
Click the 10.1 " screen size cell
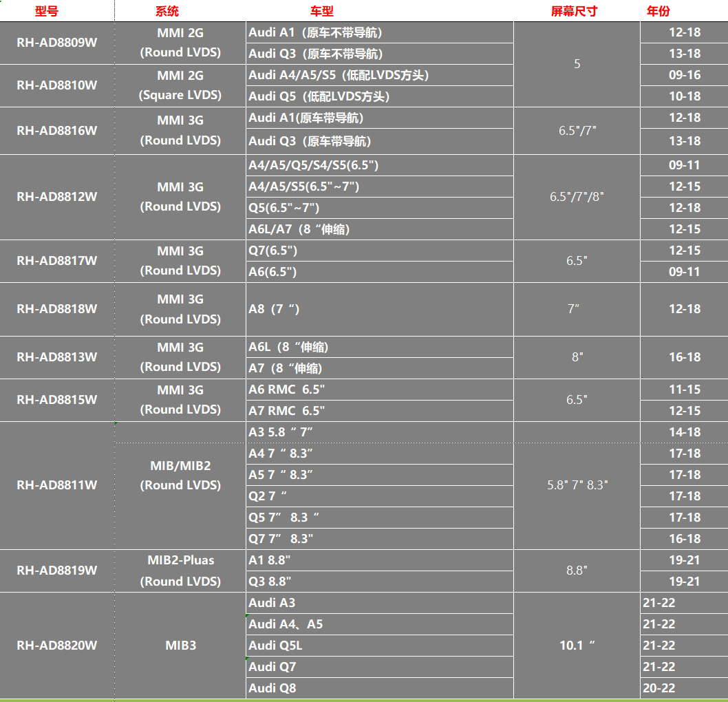577,646
